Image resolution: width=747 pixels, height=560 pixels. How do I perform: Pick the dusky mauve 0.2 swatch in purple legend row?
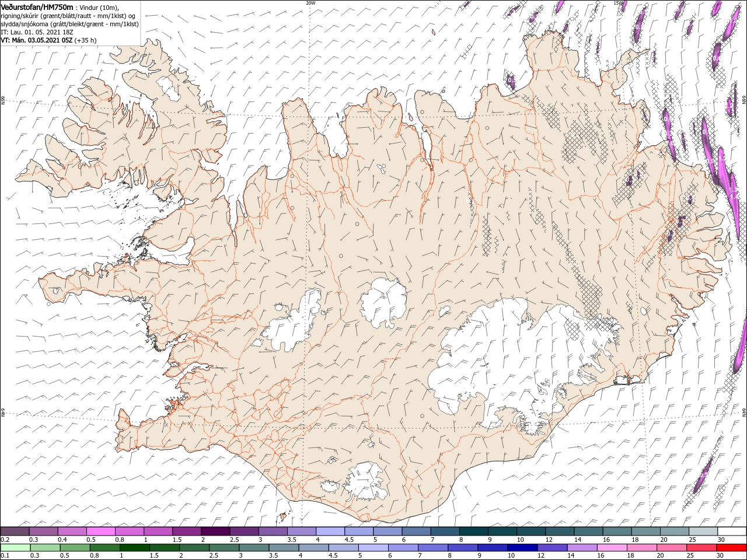point(15,531)
